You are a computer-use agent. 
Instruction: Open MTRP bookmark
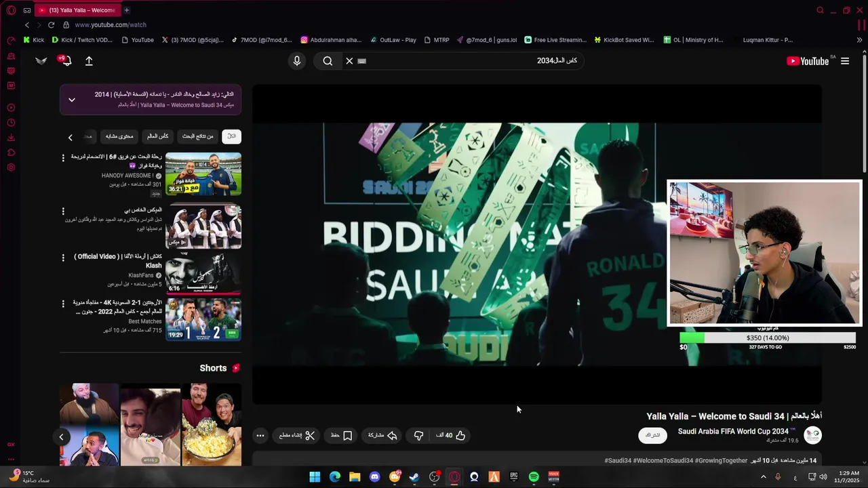[437, 40]
